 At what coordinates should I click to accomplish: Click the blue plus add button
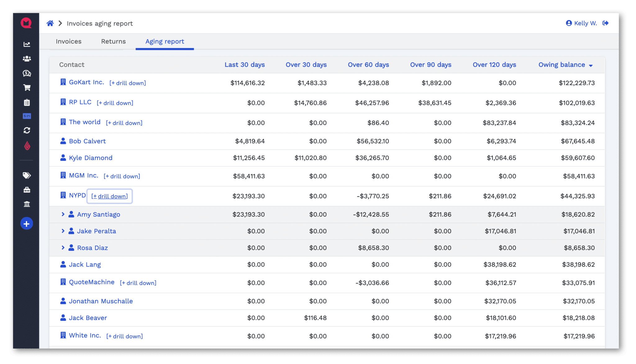tap(27, 224)
